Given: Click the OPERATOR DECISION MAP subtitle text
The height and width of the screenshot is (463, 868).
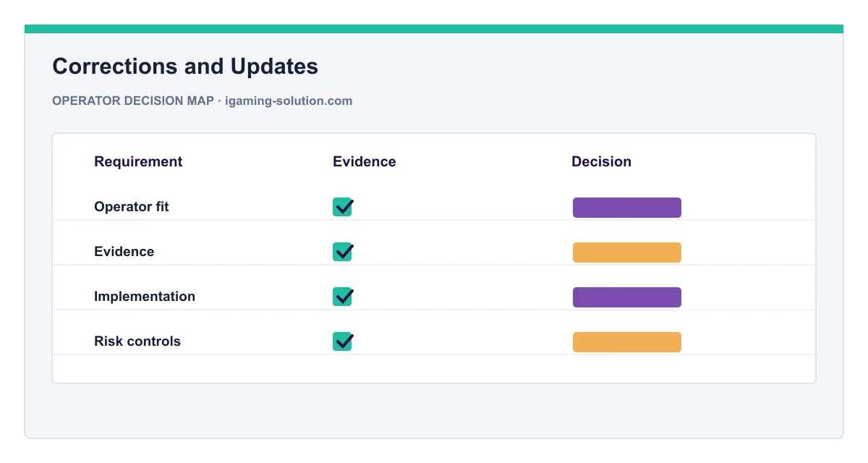Looking at the screenshot, I should (133, 101).
